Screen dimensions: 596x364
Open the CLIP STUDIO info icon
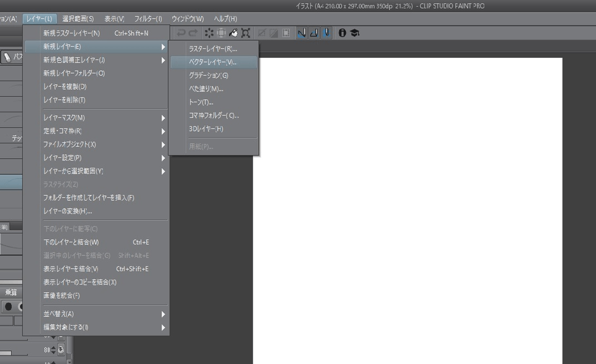pyautogui.click(x=342, y=33)
